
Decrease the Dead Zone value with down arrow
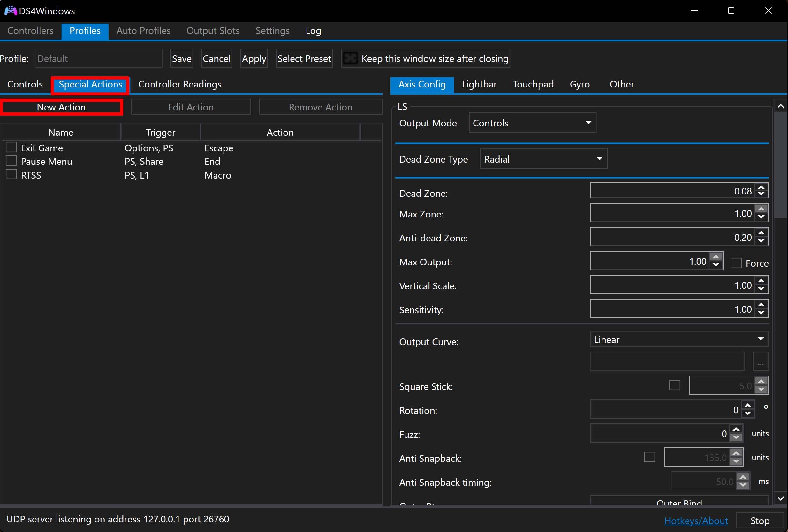pyautogui.click(x=761, y=194)
